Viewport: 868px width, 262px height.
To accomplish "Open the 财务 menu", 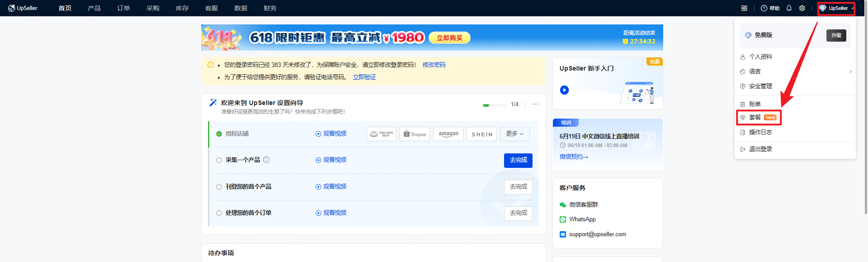I will tap(270, 8).
